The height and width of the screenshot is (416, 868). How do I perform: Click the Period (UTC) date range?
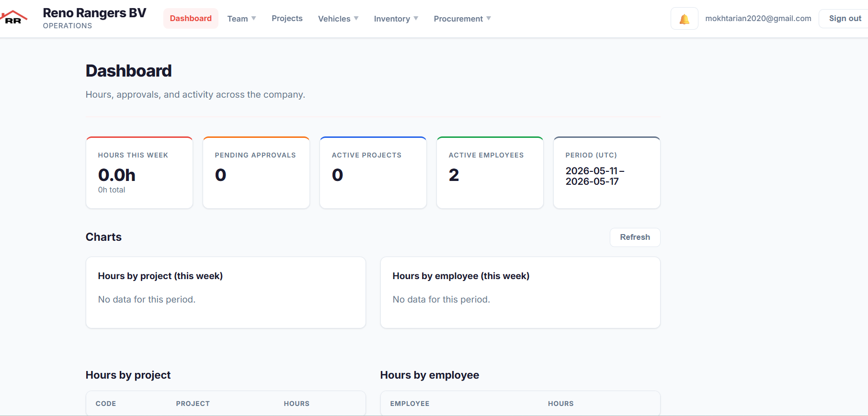tap(595, 176)
